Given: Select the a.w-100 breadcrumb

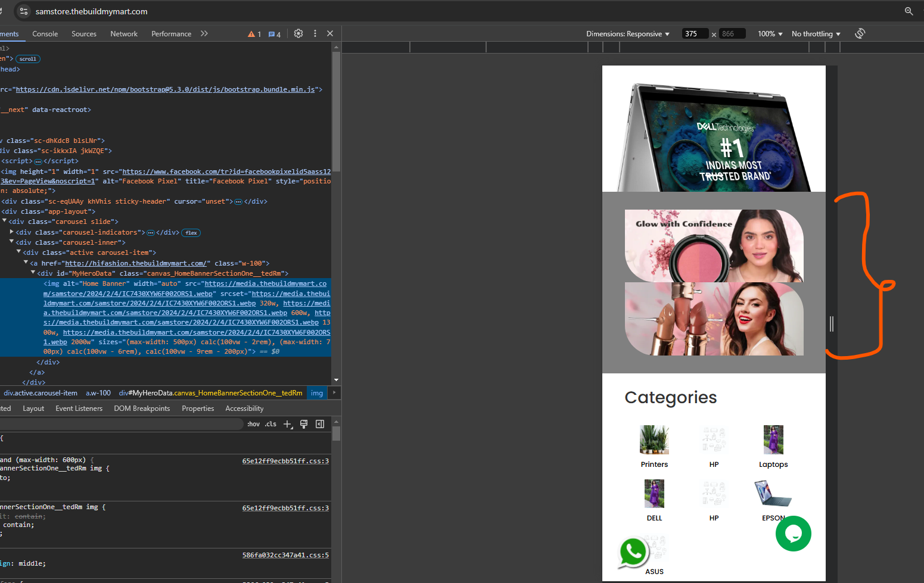Looking at the screenshot, I should 98,393.
